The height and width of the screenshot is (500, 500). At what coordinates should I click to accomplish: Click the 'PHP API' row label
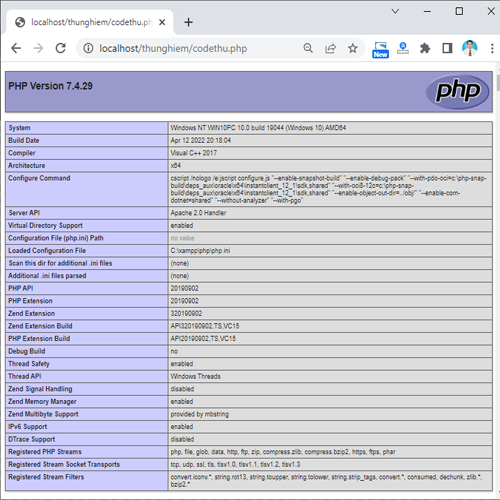pyautogui.click(x=21, y=288)
